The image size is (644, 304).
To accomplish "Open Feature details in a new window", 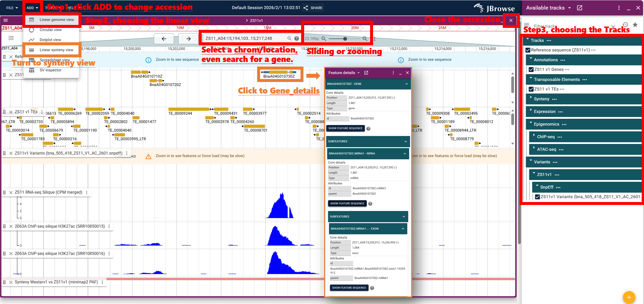I will (366, 73).
